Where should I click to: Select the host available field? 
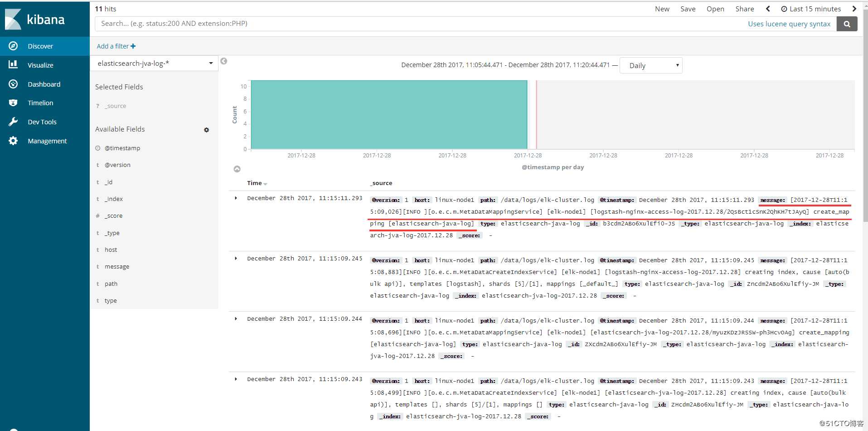click(x=111, y=250)
